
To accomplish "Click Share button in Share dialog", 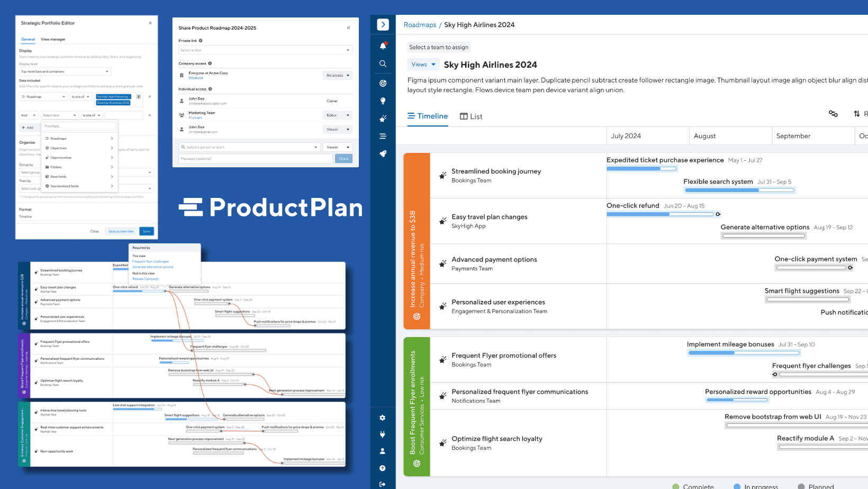I will 343,159.
